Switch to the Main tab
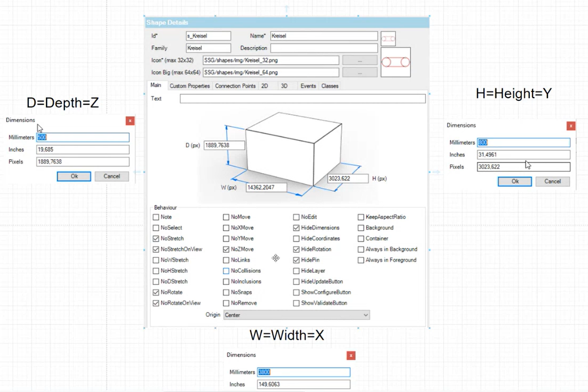Viewport: 588px width, 392px height. click(156, 85)
